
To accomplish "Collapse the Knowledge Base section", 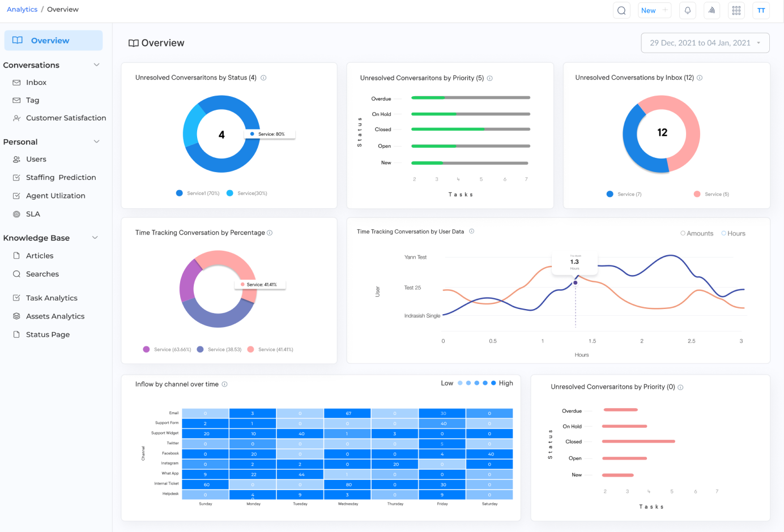I will tap(95, 237).
